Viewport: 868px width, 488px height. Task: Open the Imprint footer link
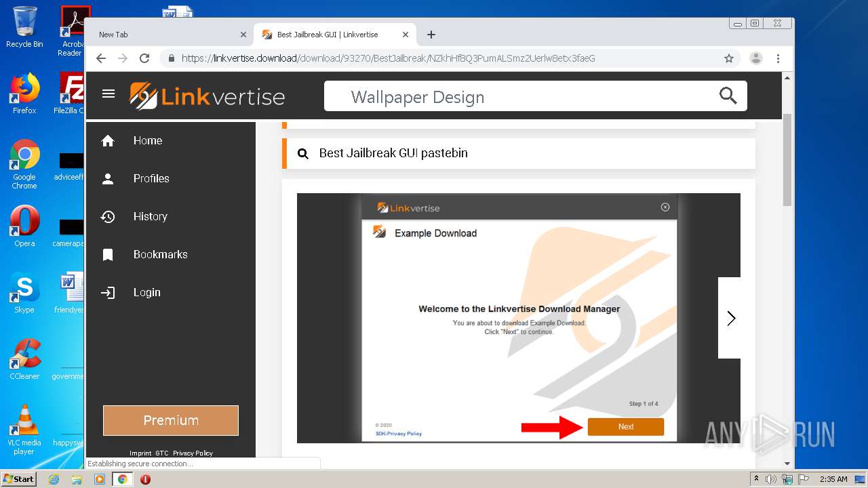pyautogui.click(x=140, y=453)
